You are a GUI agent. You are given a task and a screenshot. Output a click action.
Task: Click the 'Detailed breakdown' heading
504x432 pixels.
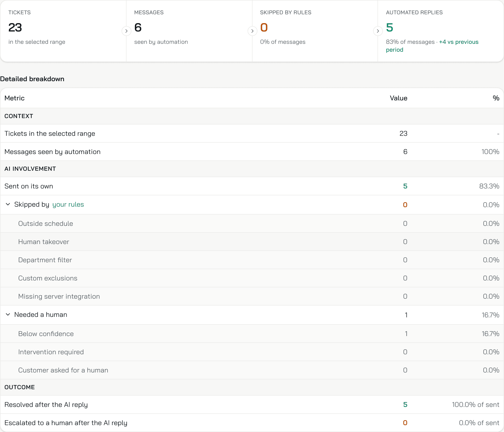point(32,79)
